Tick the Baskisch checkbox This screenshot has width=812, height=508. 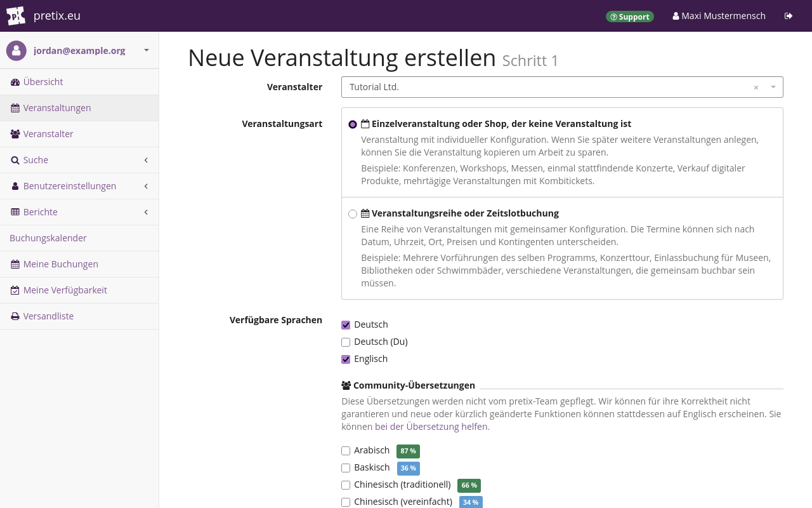[346, 468]
